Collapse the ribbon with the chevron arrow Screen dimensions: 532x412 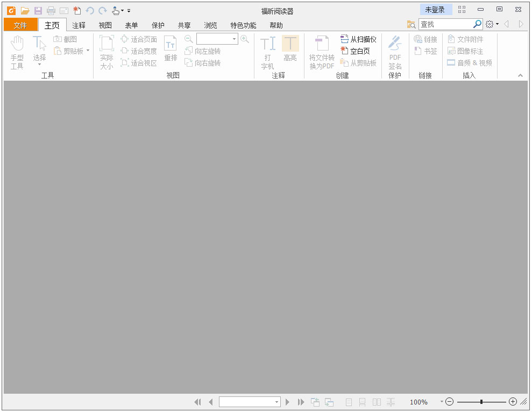pos(519,76)
